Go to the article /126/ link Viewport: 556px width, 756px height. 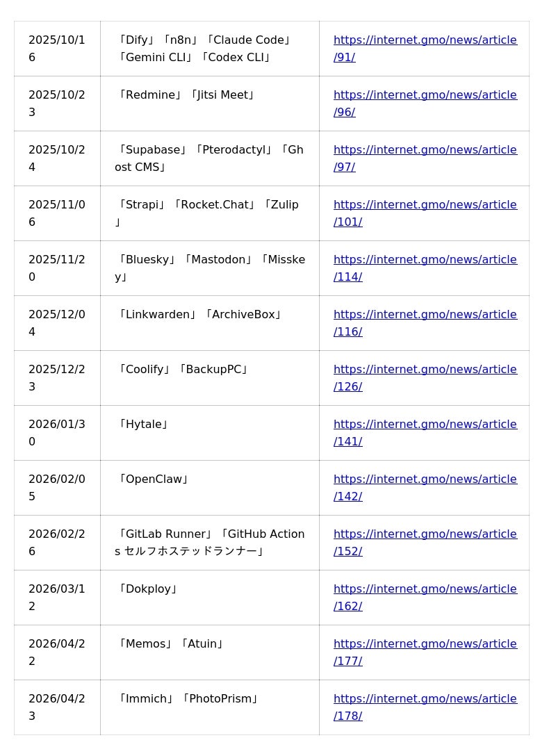425,370
